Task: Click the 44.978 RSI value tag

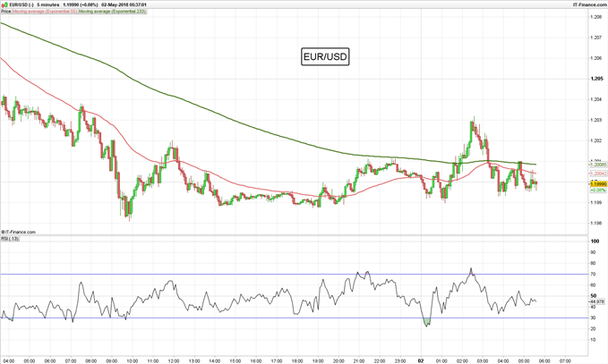Action: pyautogui.click(x=598, y=301)
